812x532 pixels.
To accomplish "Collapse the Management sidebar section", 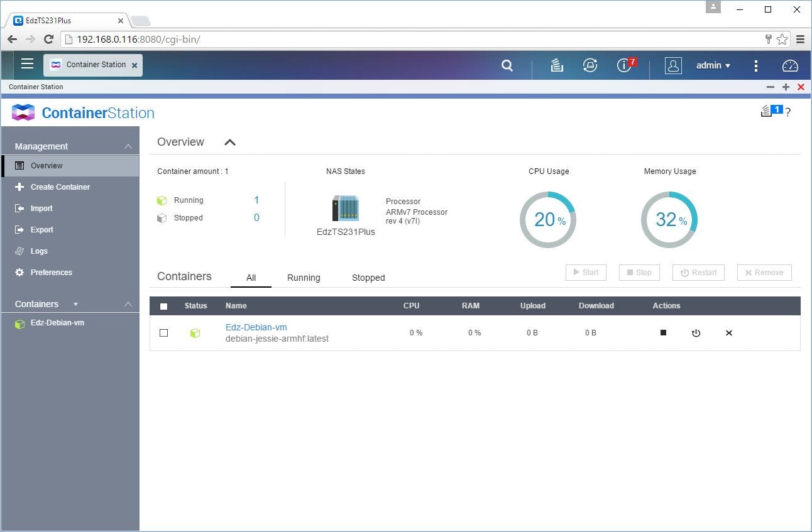I will coord(128,146).
